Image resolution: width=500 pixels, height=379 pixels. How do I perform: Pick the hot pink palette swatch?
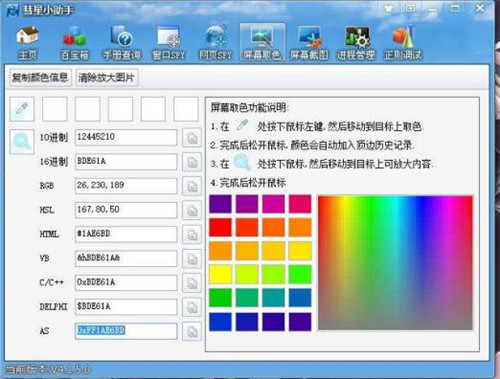tap(300, 204)
